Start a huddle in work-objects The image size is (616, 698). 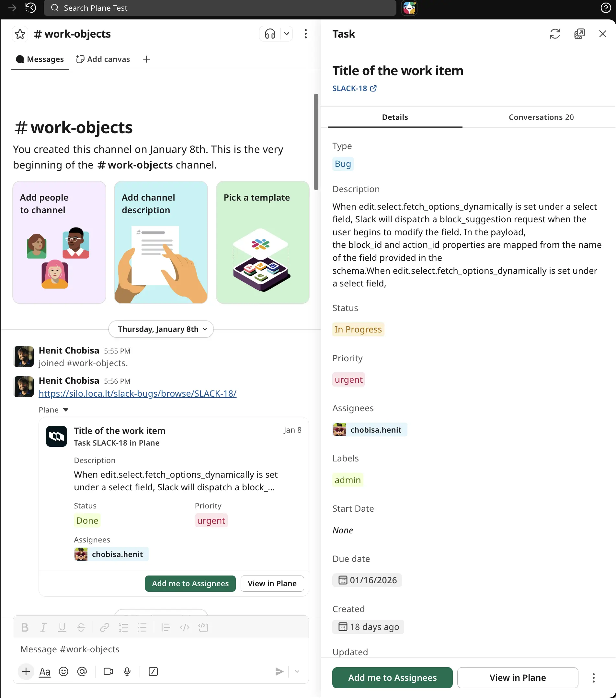pyautogui.click(x=269, y=34)
